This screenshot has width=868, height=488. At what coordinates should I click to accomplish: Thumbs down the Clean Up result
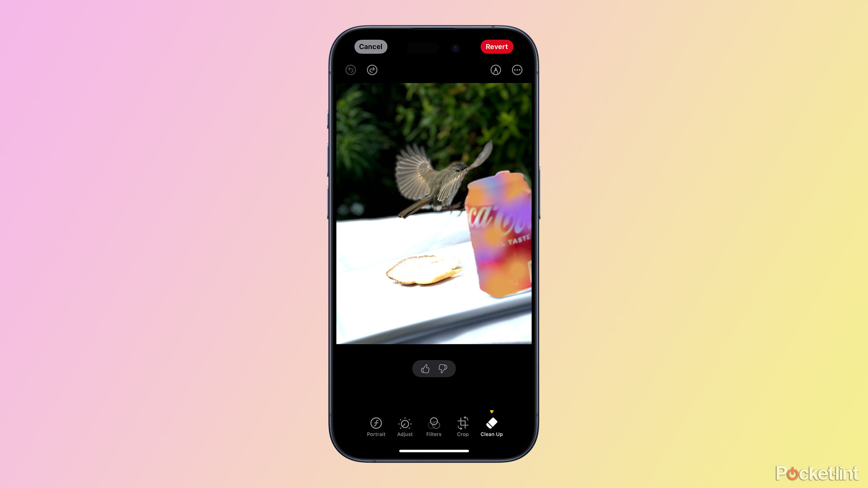point(442,369)
